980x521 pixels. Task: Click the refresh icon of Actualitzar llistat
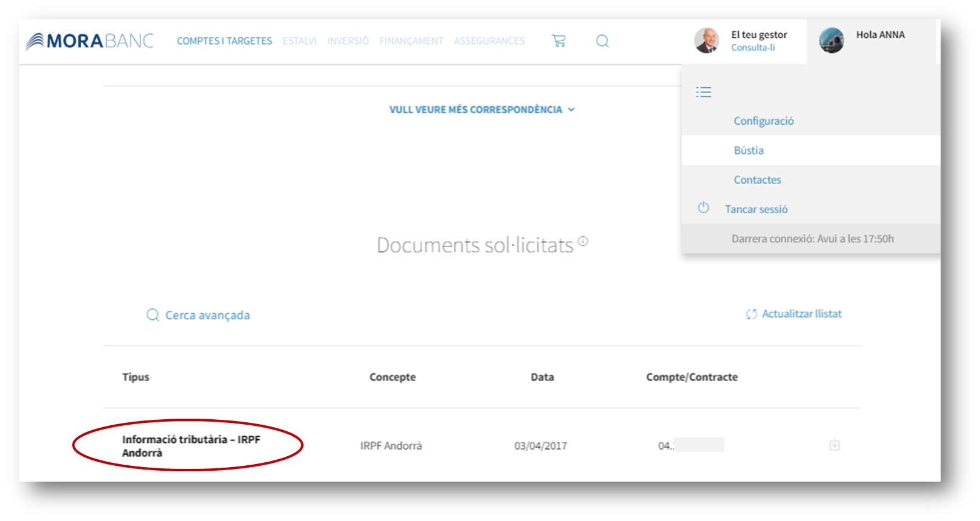(x=752, y=314)
